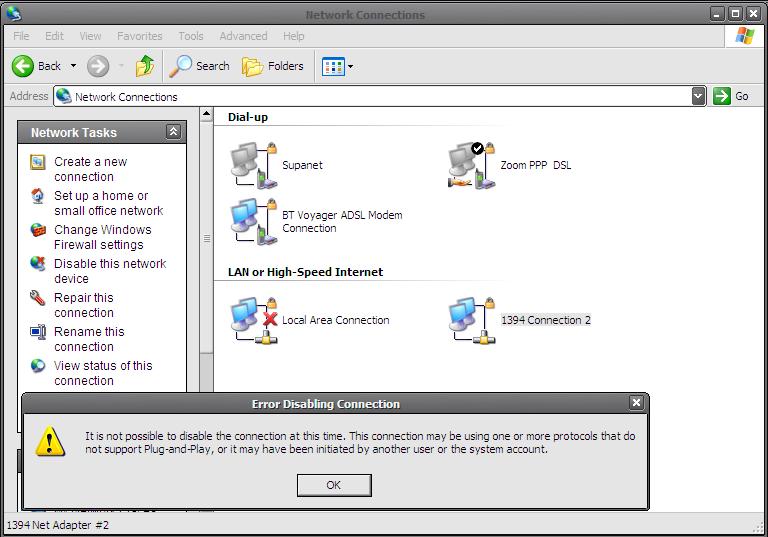
Task: Click Repair this connection link
Action: coord(84,305)
